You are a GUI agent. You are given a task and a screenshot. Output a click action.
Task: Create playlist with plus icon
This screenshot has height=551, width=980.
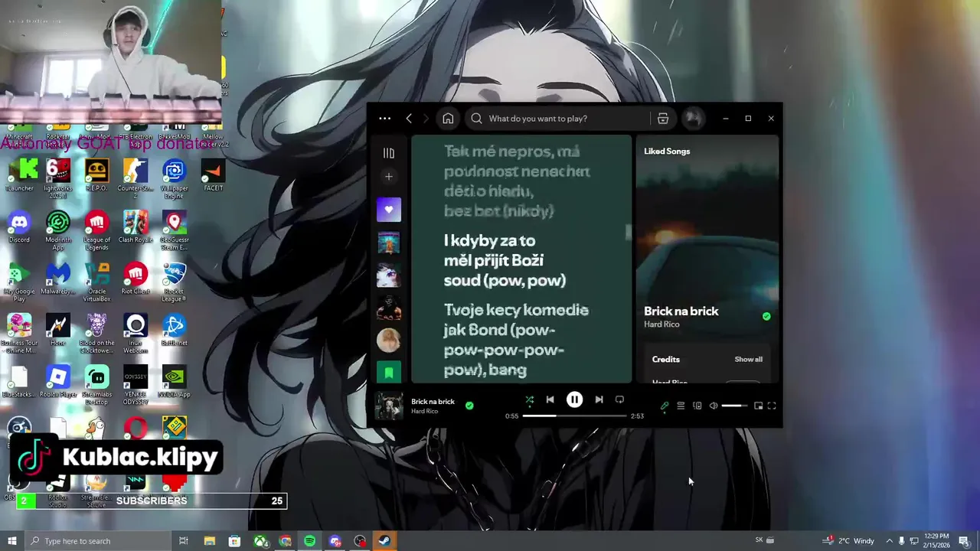tap(389, 177)
